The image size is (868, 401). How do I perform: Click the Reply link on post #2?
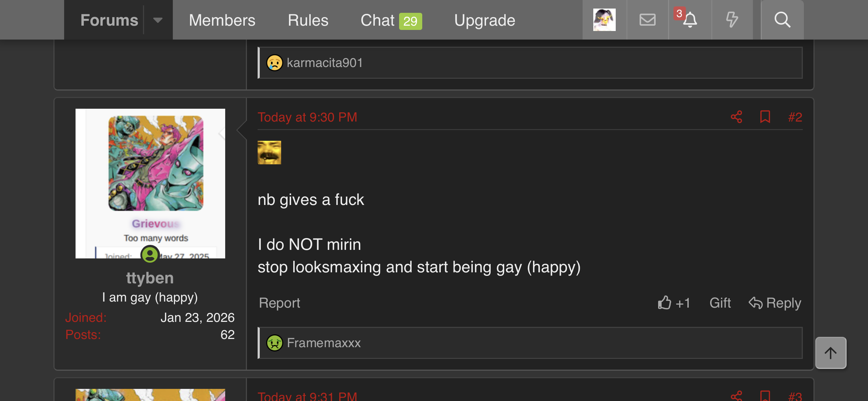click(x=775, y=303)
